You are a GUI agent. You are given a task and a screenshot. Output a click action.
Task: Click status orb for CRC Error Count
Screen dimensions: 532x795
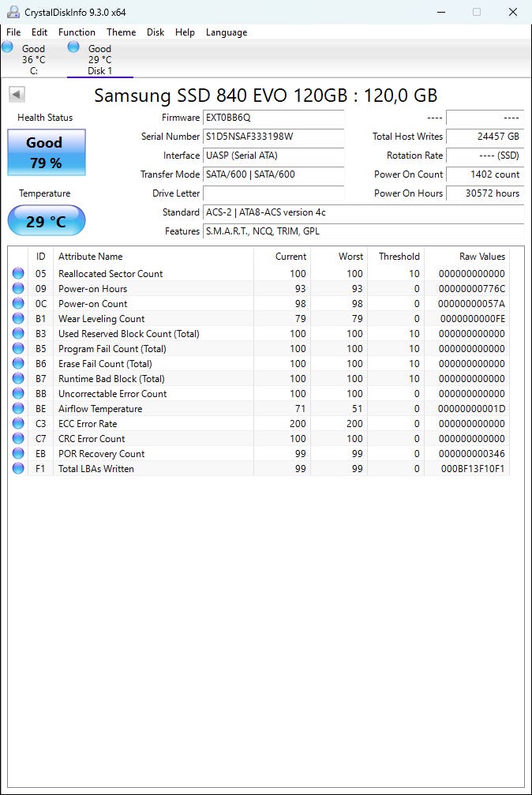click(18, 438)
